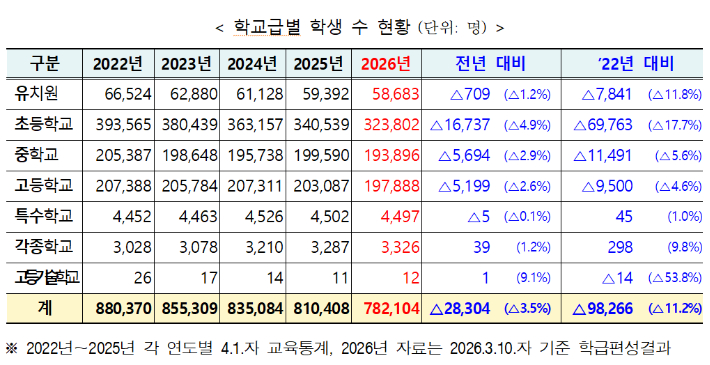710x365 pixels.
Task: Select cell value 205,784
Action: click(190, 186)
